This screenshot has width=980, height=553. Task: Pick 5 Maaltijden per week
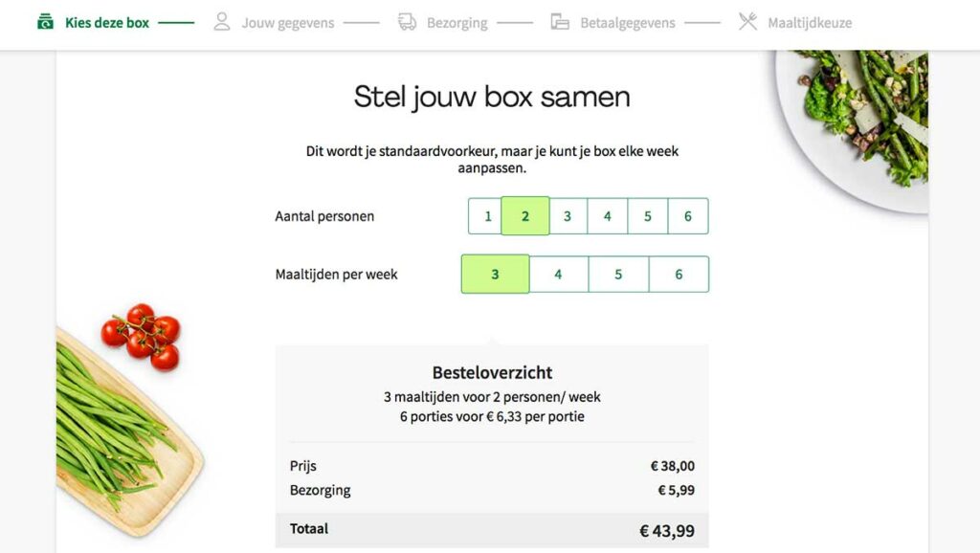618,275
